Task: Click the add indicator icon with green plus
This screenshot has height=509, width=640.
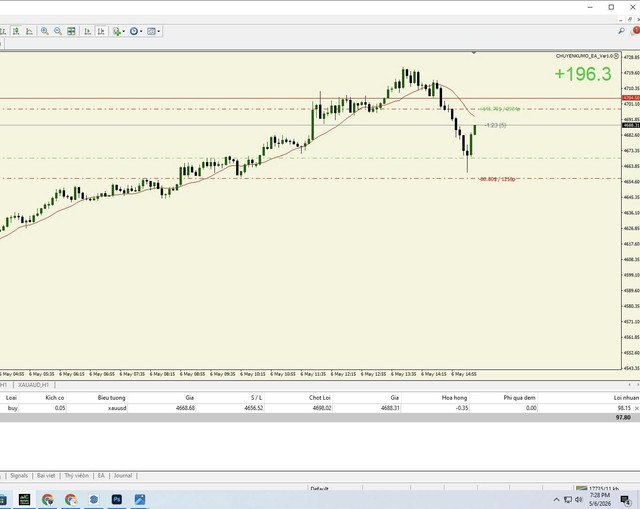Action: pyautogui.click(x=117, y=31)
